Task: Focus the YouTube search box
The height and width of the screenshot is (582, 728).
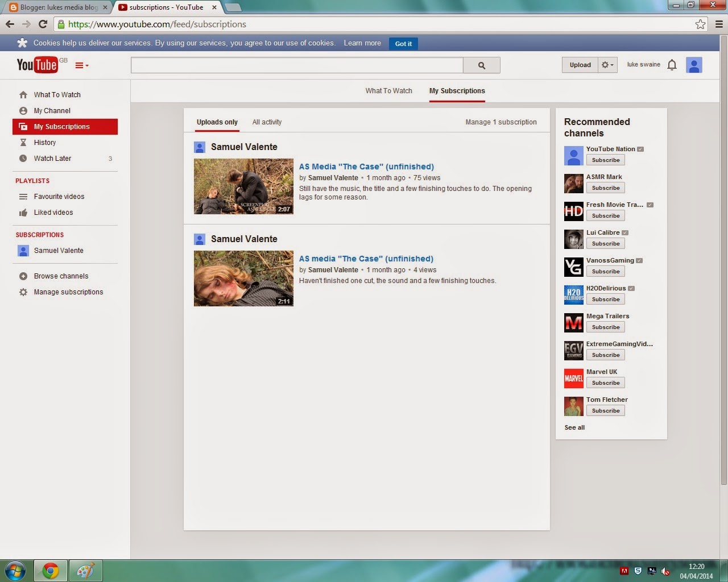Action: click(297, 65)
